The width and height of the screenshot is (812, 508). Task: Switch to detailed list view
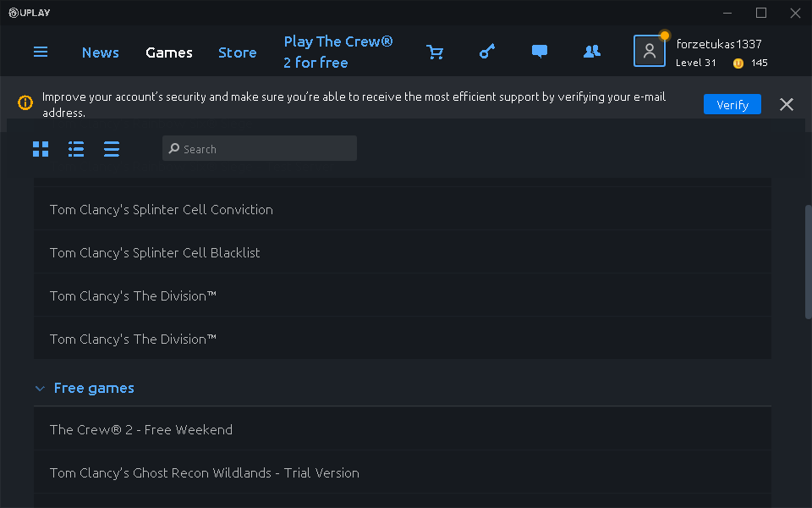76,149
